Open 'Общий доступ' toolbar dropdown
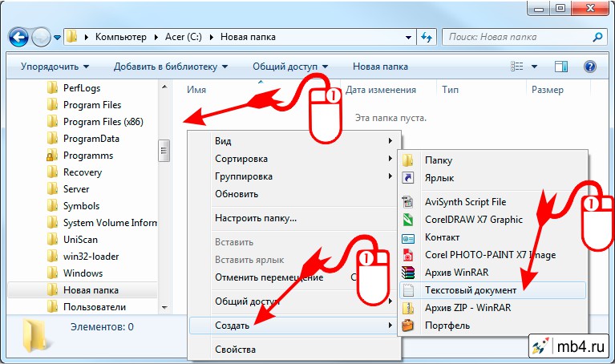The width and height of the screenshot is (615, 364). 290,67
